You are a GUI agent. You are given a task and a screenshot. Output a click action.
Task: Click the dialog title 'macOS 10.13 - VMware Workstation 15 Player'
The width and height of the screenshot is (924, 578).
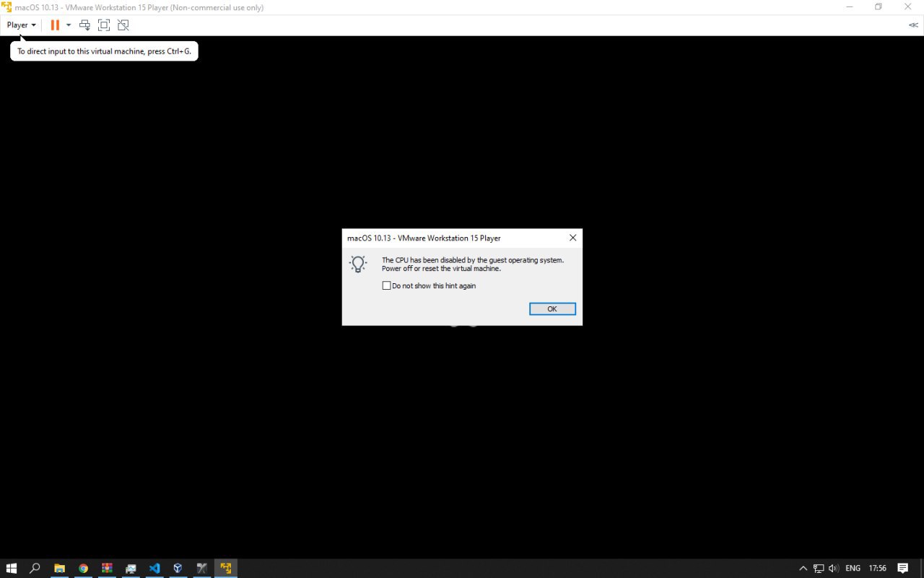pyautogui.click(x=424, y=238)
